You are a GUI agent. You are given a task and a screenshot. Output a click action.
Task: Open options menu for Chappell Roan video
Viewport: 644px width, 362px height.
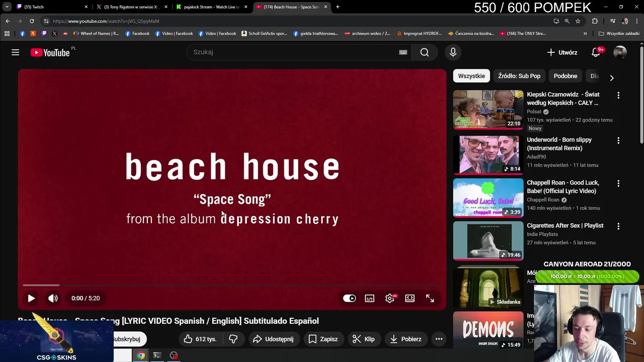[618, 184]
